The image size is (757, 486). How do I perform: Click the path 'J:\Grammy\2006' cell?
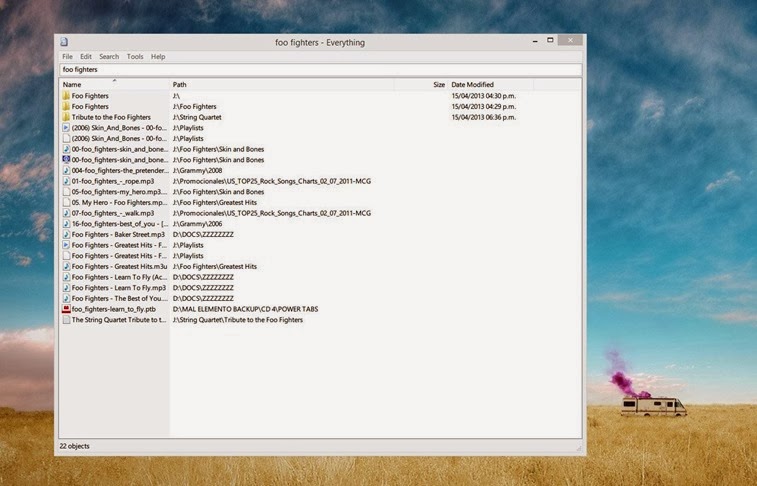click(x=197, y=223)
